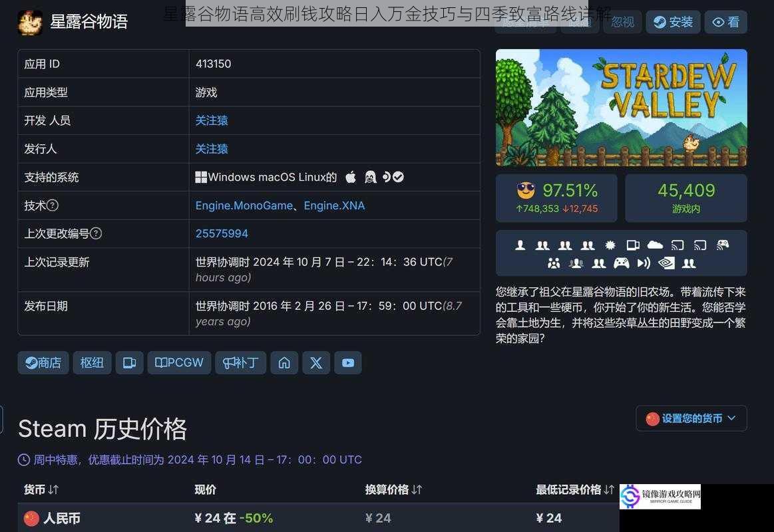Click the 周中特惠 sale end time text
Viewport: 774px width, 532px height.
(198, 460)
